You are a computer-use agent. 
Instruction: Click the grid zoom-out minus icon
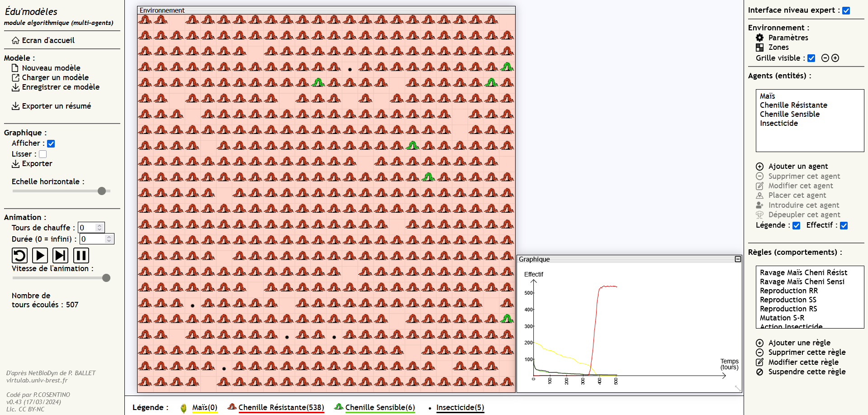(x=825, y=58)
